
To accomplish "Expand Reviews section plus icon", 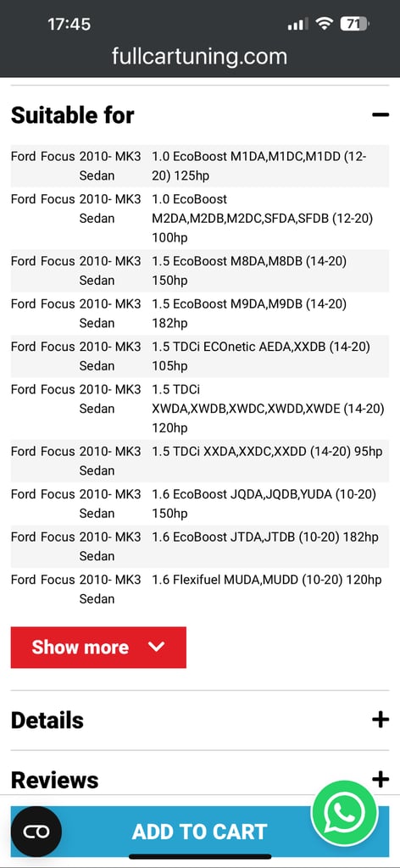I will pyautogui.click(x=381, y=780).
